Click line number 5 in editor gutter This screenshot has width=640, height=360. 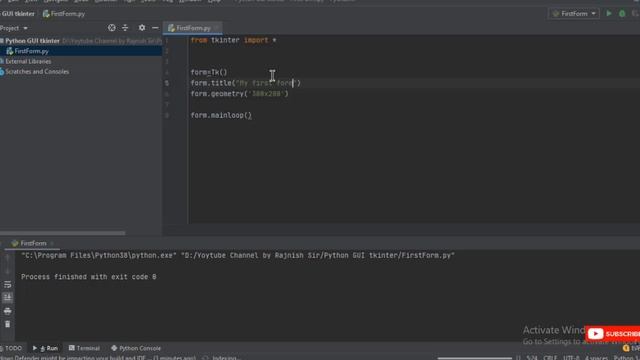(x=167, y=83)
